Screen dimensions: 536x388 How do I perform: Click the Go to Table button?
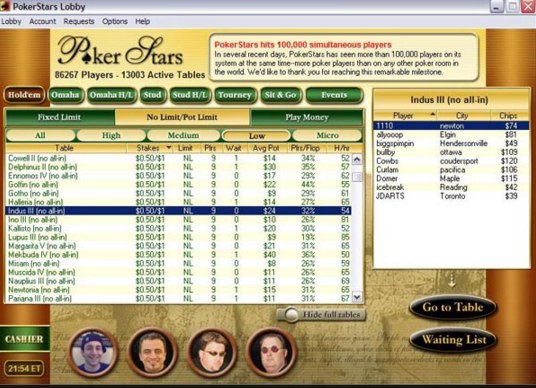(453, 307)
